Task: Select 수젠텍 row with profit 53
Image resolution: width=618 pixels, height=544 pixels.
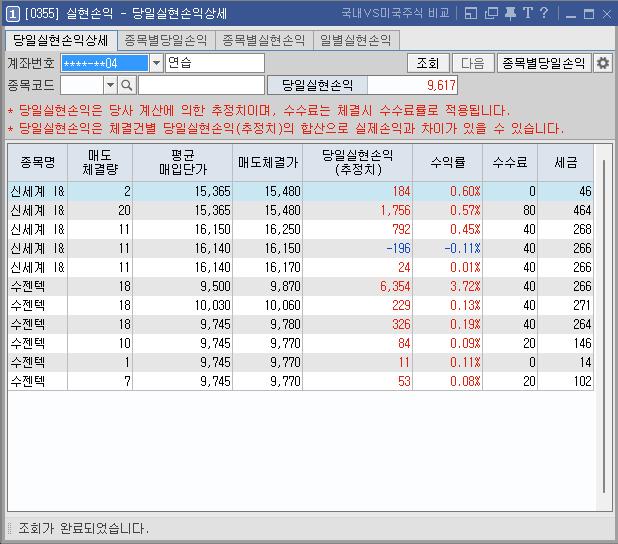Action: 300,381
